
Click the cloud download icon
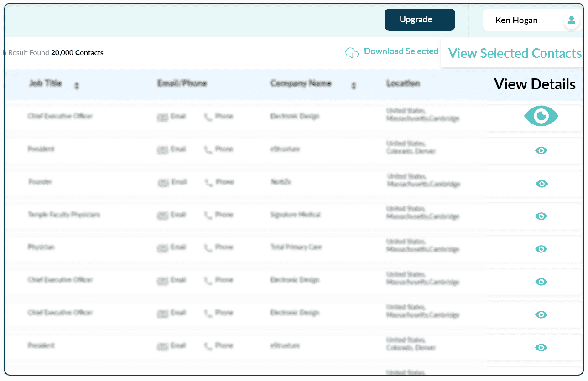[352, 53]
